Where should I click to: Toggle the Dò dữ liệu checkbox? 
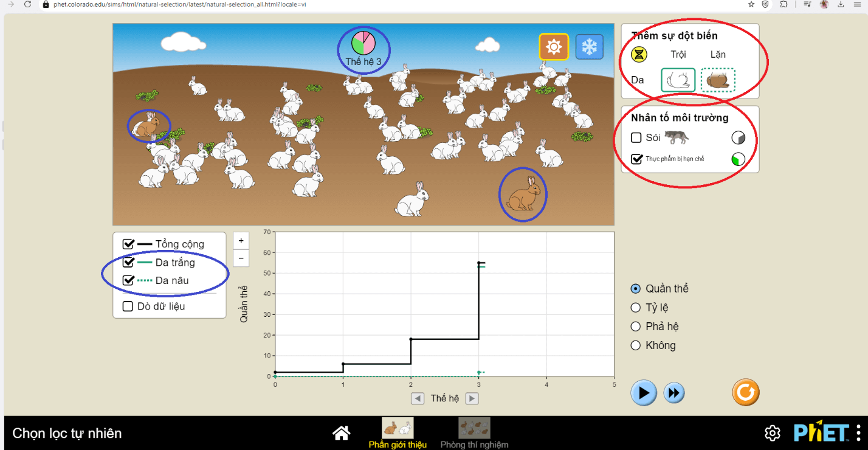coord(128,306)
